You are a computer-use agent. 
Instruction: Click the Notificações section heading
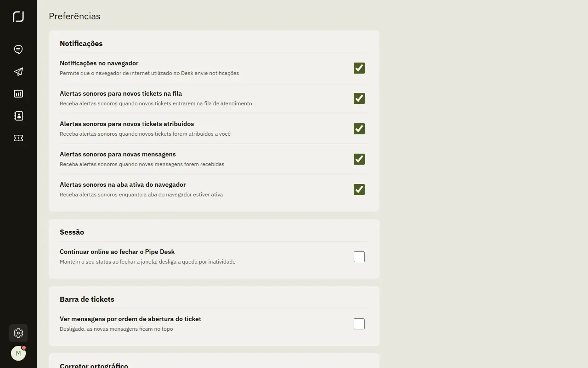click(x=81, y=44)
